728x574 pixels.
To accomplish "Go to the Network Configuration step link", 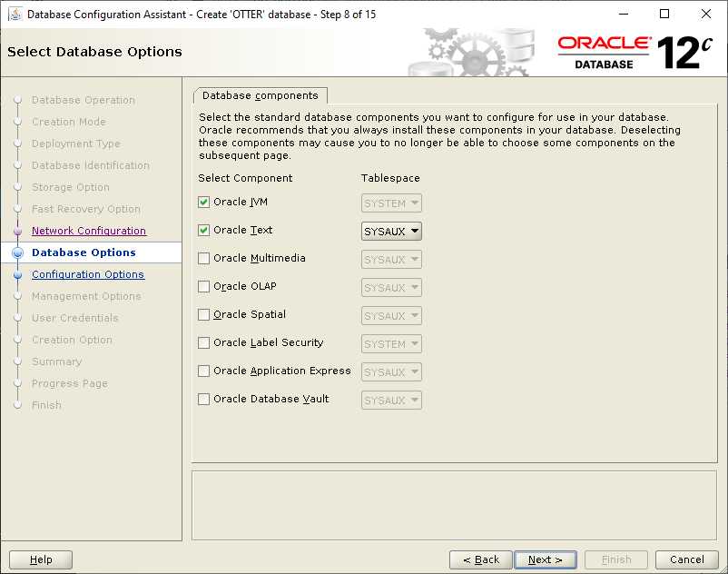I will [89, 231].
